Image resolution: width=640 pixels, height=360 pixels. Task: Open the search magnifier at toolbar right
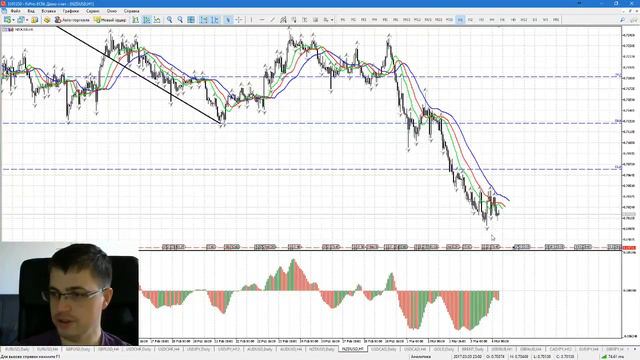click(x=622, y=20)
